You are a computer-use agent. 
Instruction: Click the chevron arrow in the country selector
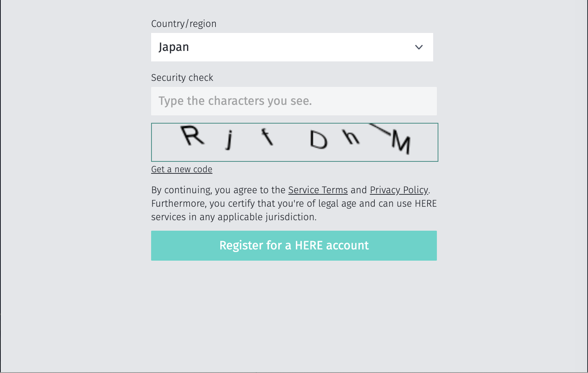pos(419,47)
